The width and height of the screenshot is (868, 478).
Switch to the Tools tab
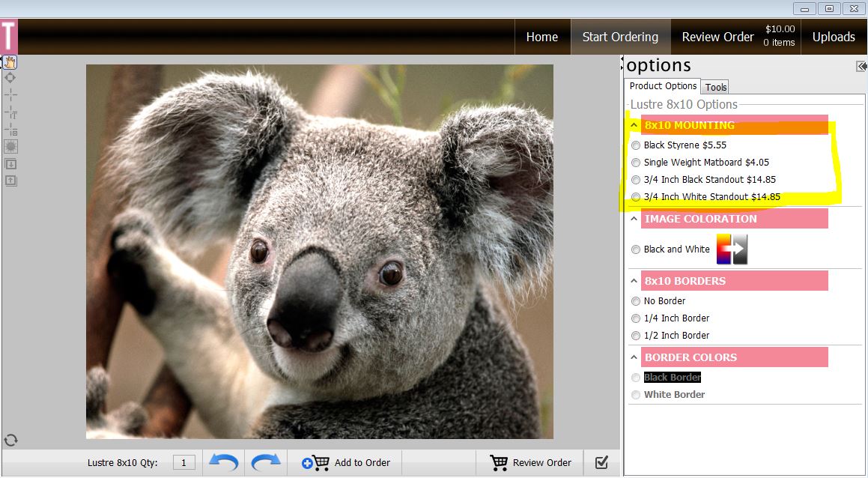[716, 87]
